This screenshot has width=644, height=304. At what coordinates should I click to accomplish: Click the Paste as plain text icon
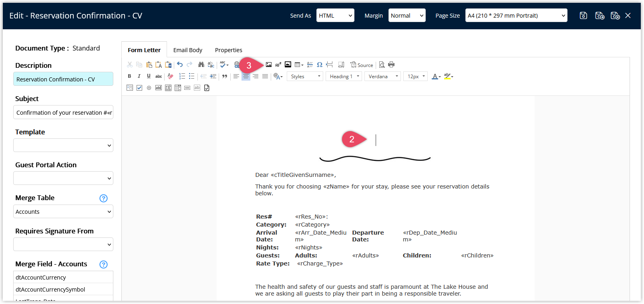coord(159,65)
